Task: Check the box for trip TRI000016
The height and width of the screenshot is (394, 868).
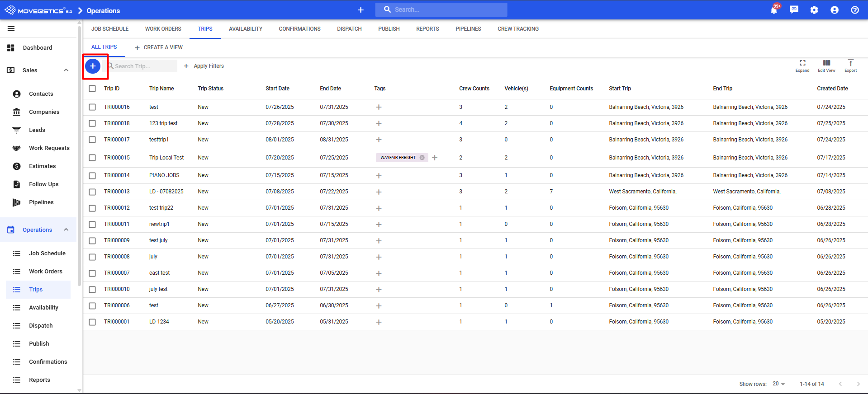Action: pyautogui.click(x=92, y=107)
